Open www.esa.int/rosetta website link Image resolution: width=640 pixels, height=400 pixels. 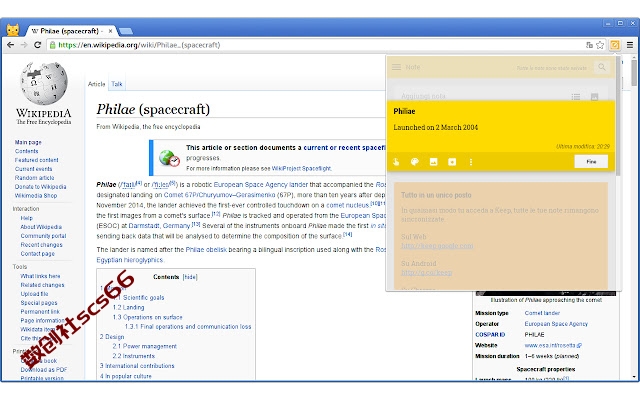click(553, 345)
